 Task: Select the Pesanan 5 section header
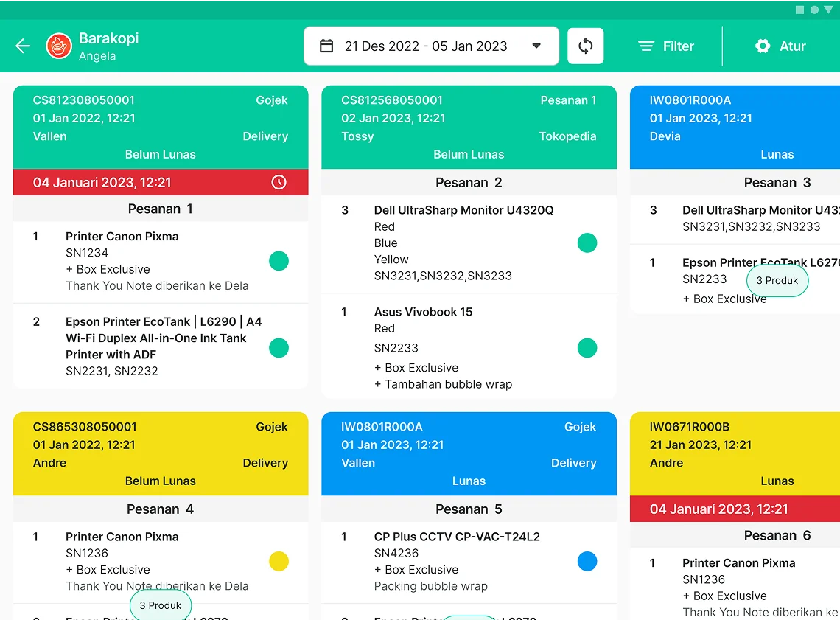coord(469,509)
